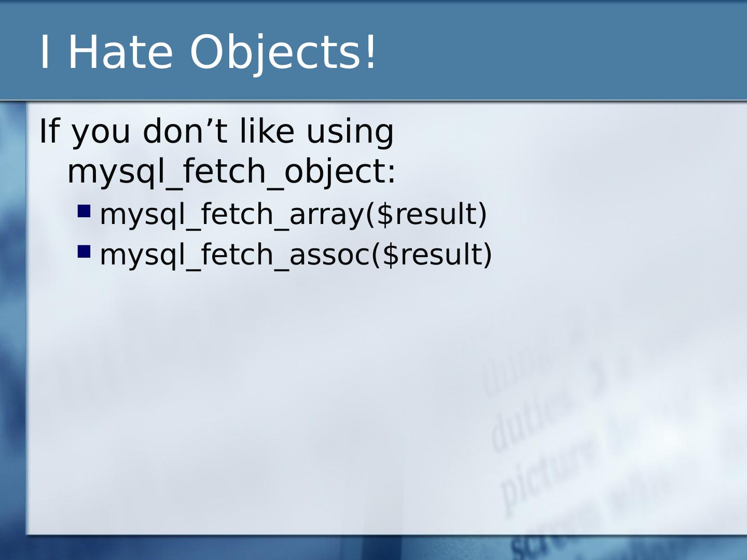Click the word "If" starting the body text
The width and height of the screenshot is (747, 560).
(48, 131)
